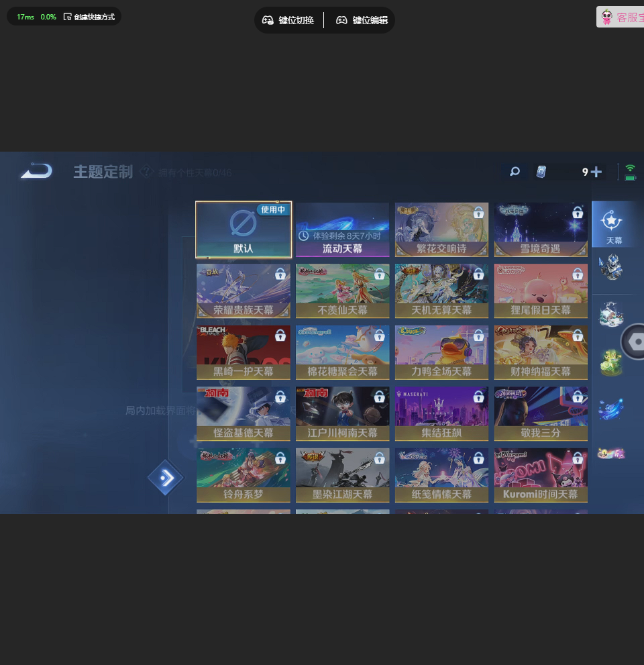Expand the blue diamond arrow on the left

click(x=166, y=478)
